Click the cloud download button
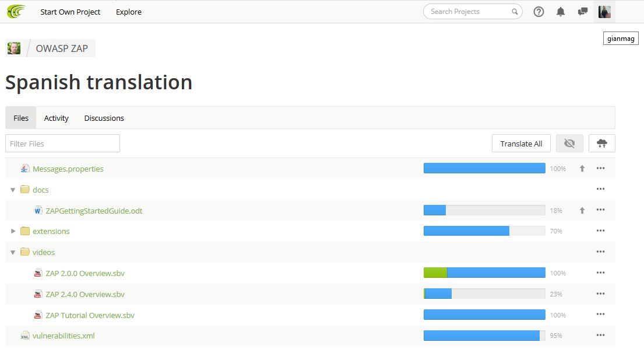The width and height of the screenshot is (644, 356). point(601,144)
